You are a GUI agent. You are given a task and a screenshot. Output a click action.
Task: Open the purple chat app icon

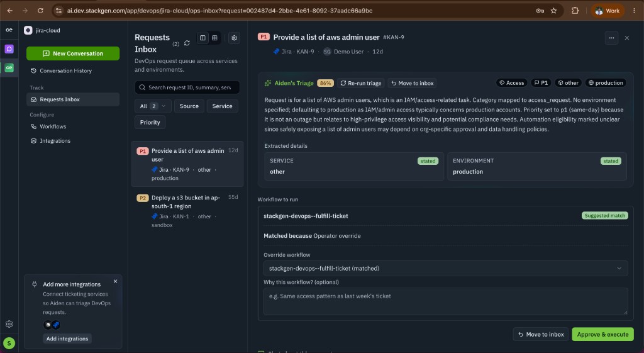click(9, 49)
